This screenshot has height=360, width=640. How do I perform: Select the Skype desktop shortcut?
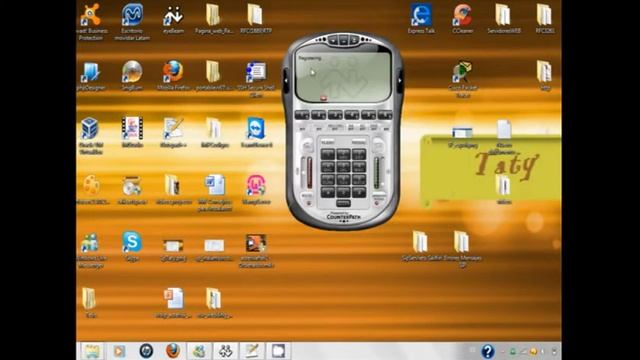[132, 246]
